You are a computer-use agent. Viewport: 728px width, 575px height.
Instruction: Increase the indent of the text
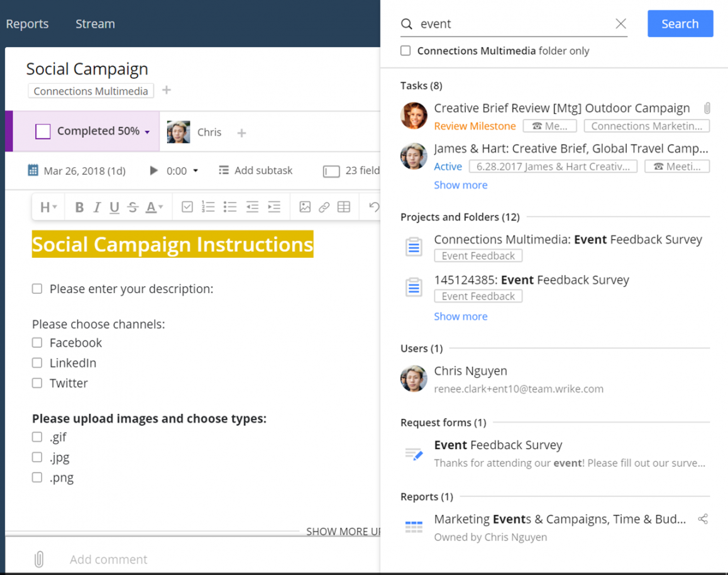tap(274, 207)
